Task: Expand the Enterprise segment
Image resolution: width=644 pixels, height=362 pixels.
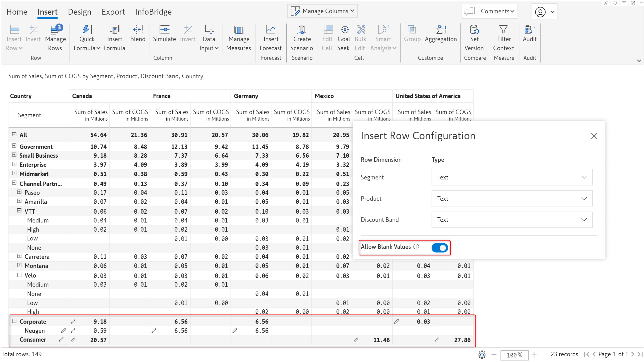Action: [x=14, y=164]
